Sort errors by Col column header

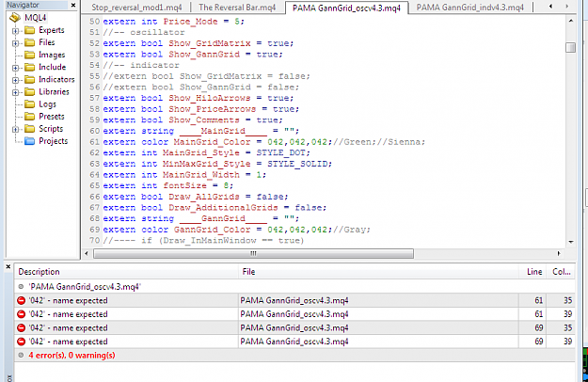click(561, 272)
